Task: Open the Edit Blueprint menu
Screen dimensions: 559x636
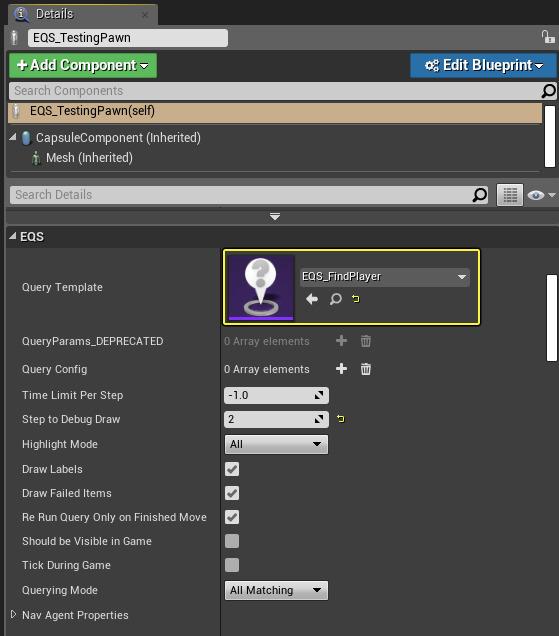Action: pyautogui.click(x=483, y=65)
